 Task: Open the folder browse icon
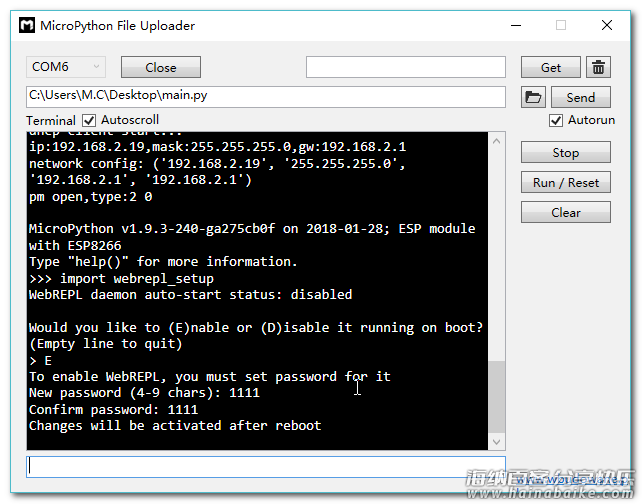[x=533, y=97]
